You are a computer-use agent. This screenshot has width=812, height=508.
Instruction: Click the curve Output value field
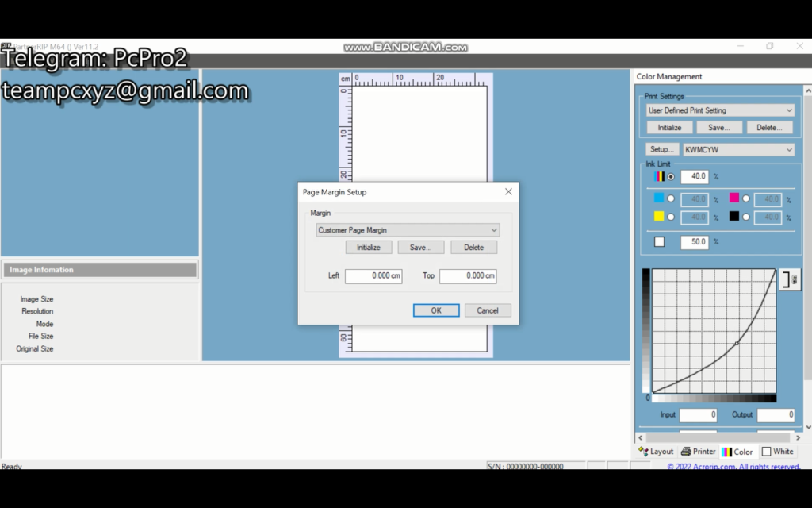coord(776,414)
